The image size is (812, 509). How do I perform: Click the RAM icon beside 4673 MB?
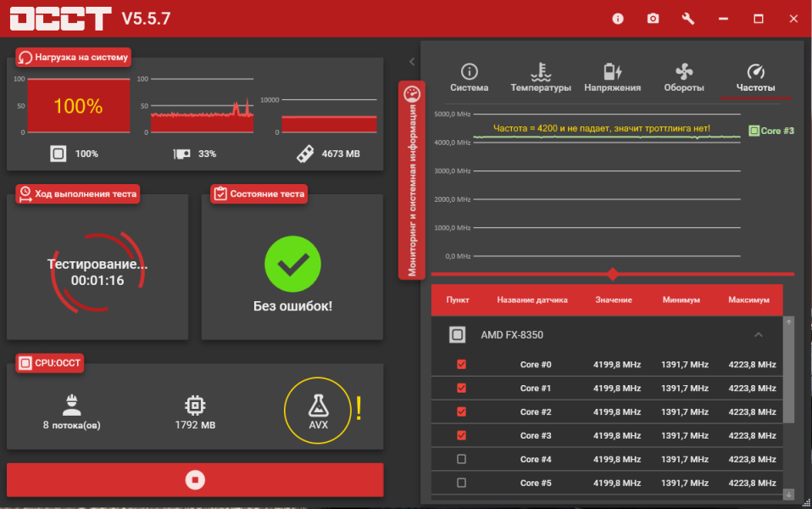pyautogui.click(x=305, y=154)
